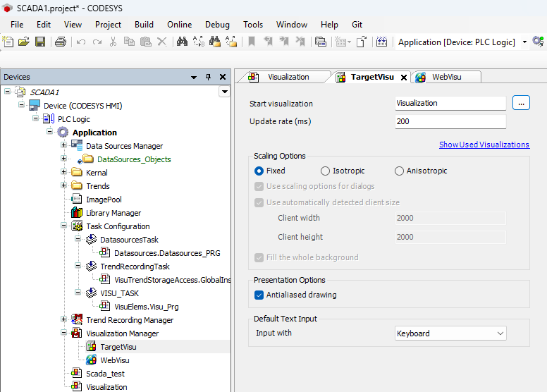Screen dimensions: 547x392
Task: Toggle Use scaling options for dialogs
Action: point(259,186)
